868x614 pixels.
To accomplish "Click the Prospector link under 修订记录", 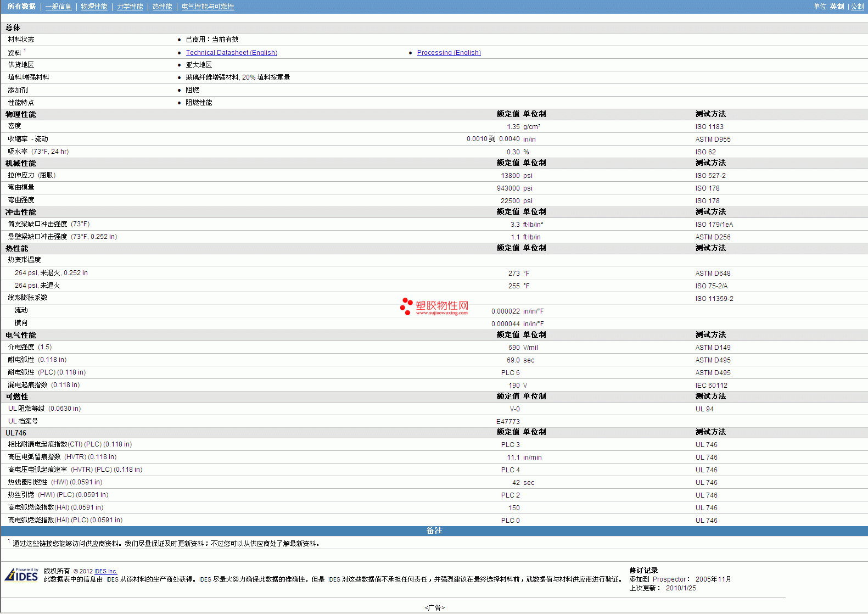I will click(x=669, y=579).
